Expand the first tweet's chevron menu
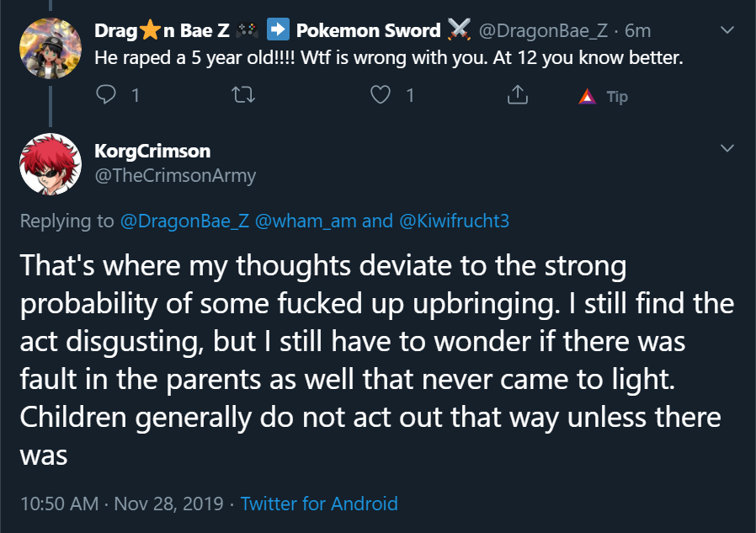 [x=727, y=30]
